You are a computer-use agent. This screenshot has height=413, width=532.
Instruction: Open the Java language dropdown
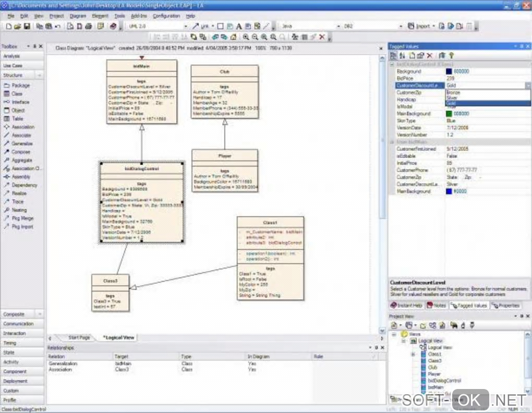[338, 26]
